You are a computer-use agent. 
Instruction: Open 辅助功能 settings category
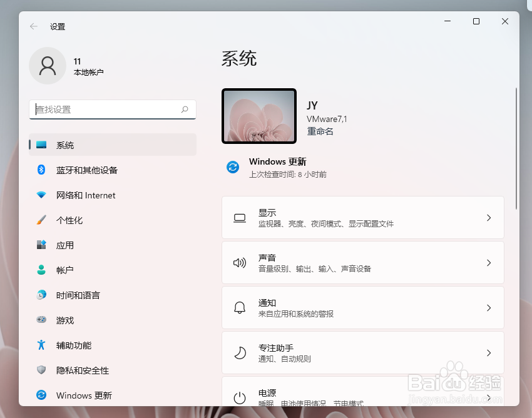(113, 345)
